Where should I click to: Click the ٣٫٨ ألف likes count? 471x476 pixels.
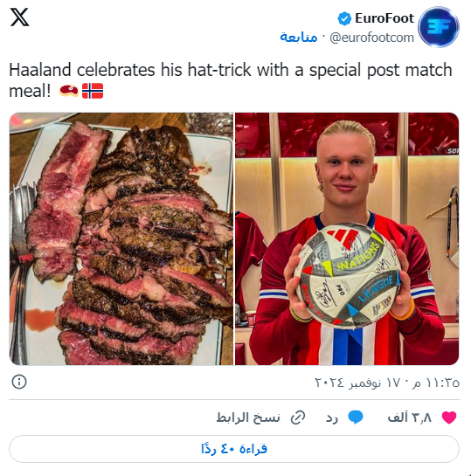[409, 418]
